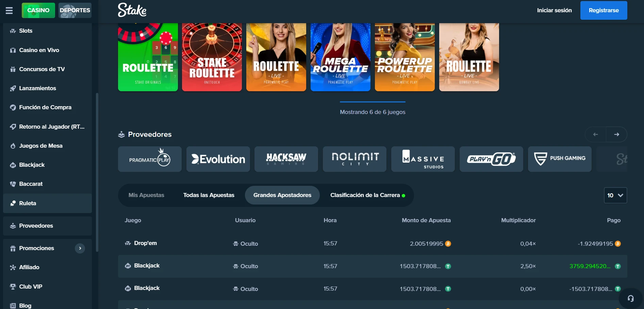Click the Concursos de TV icon
644x309 pixels.
13,69
